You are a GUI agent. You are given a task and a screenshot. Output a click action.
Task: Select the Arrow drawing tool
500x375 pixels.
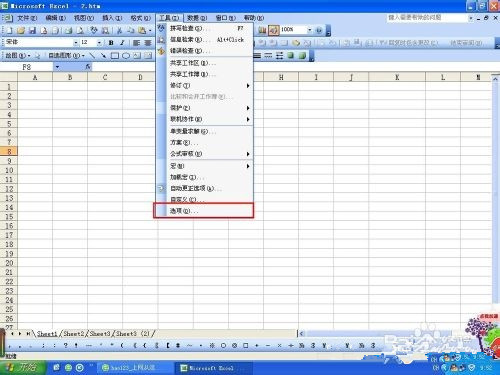click(103, 56)
